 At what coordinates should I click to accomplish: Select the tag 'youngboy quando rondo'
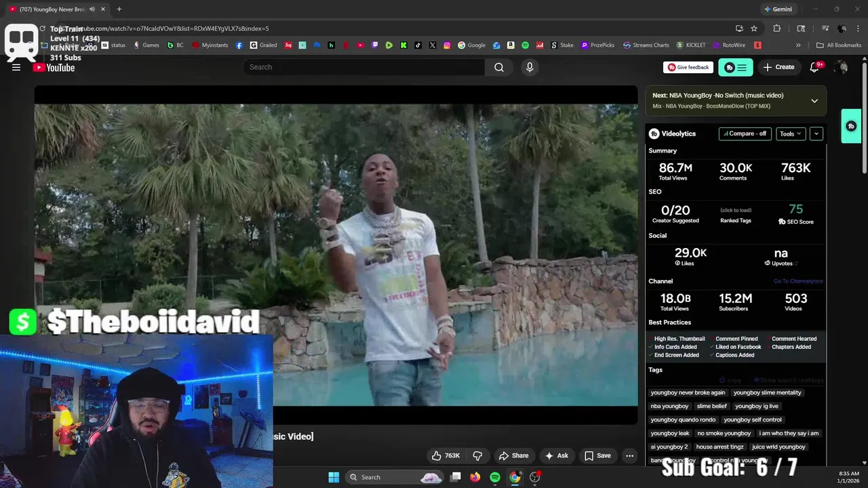click(683, 420)
